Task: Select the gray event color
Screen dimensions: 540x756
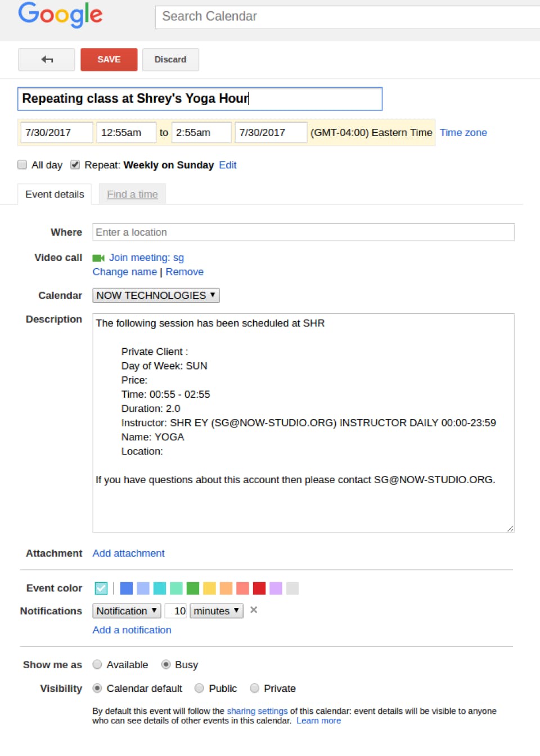Action: point(292,588)
